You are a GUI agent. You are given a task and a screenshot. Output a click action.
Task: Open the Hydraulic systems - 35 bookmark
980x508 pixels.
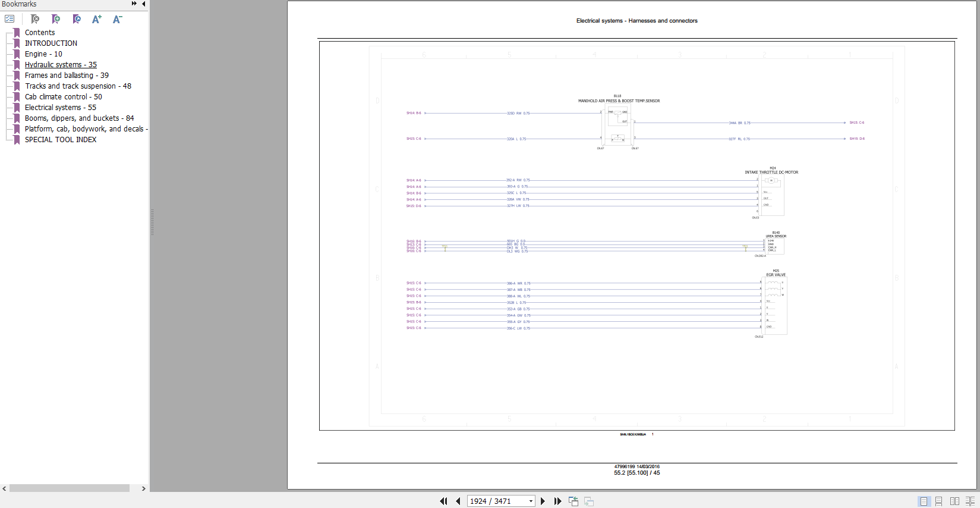61,65
